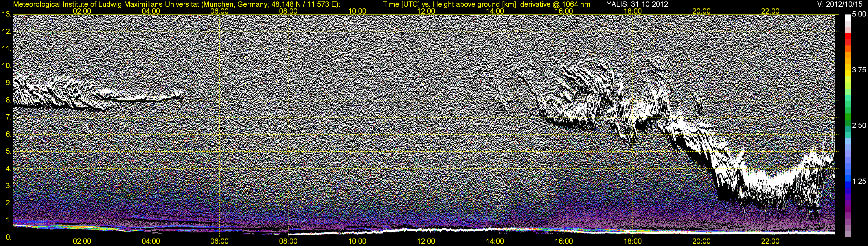Click the 3 km height axis label

tap(8, 186)
